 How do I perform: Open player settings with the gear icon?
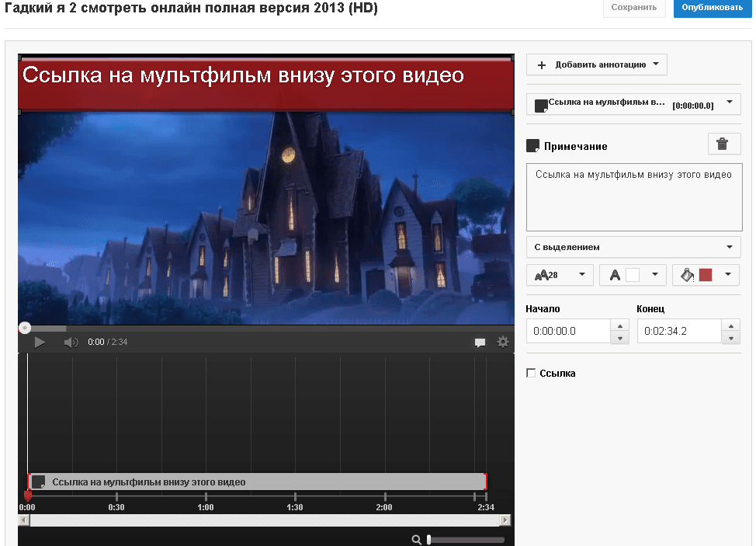(503, 342)
